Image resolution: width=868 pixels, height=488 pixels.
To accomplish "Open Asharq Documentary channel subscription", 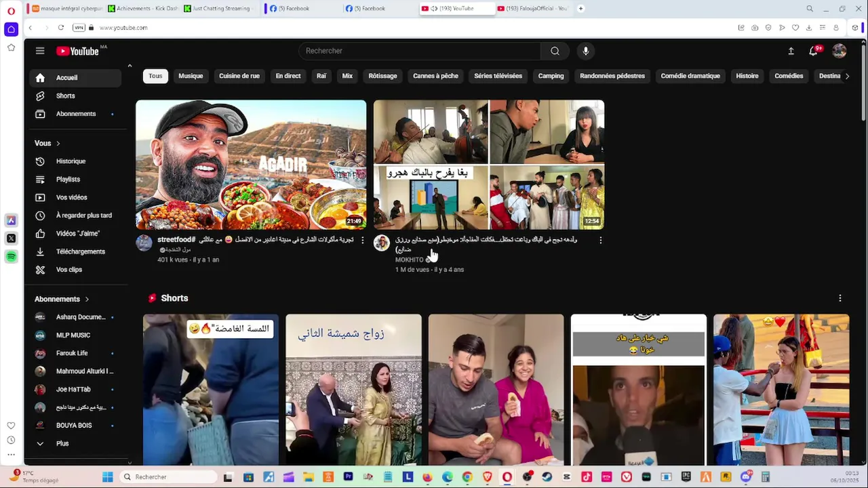I will click(x=76, y=317).
